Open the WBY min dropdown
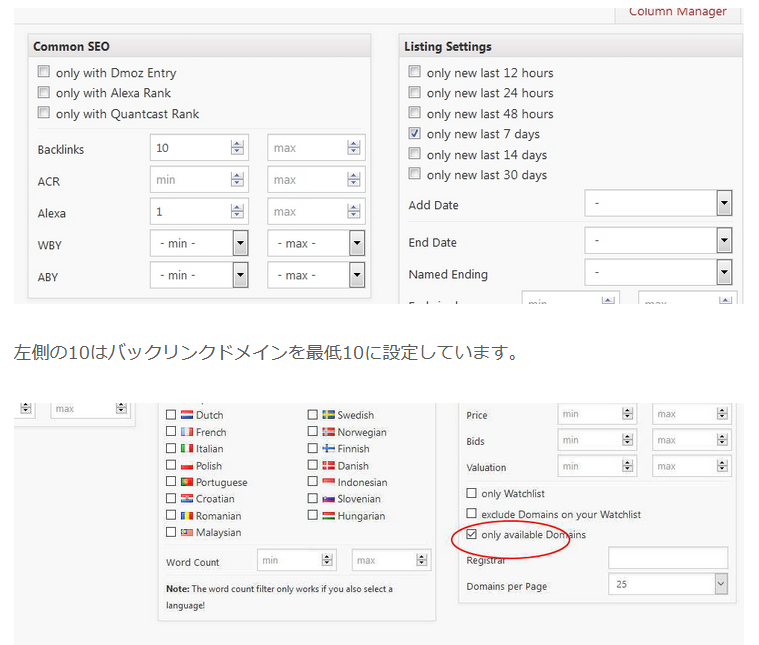This screenshot has height=645, width=759. (x=240, y=243)
